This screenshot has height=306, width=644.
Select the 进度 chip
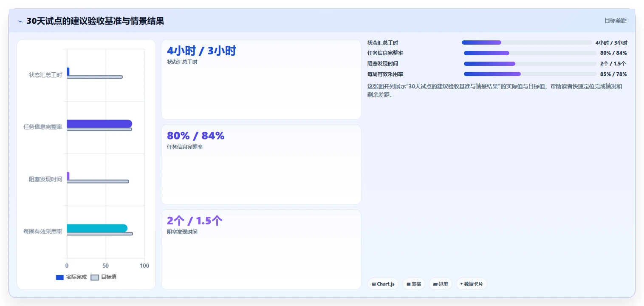tap(441, 284)
